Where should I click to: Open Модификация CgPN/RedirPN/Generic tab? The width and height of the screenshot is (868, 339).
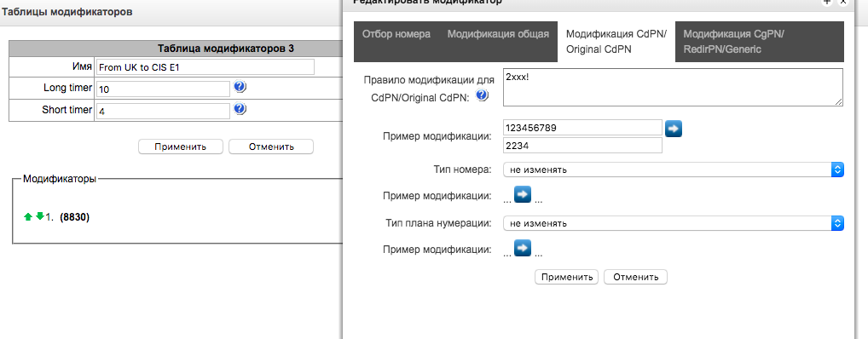coord(760,42)
